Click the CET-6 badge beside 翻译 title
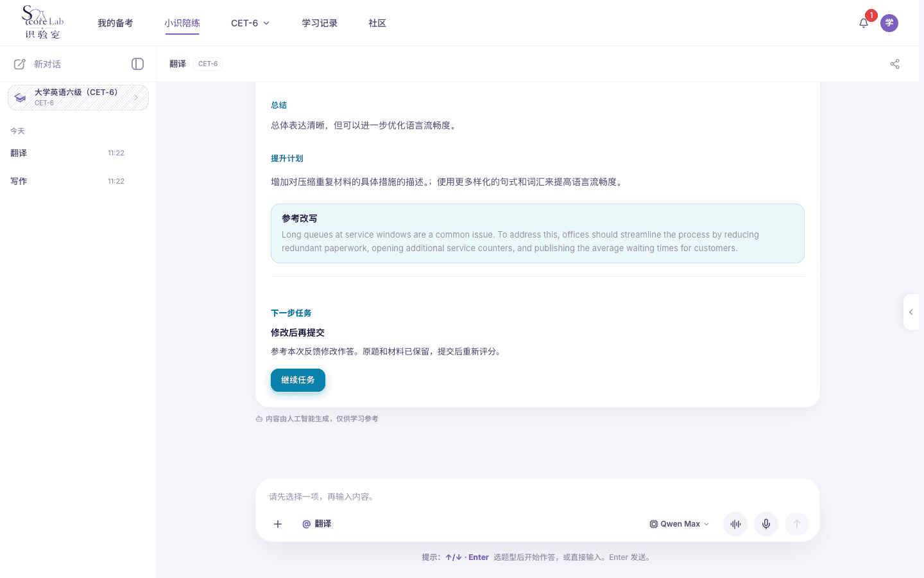The height and width of the screenshot is (578, 924). (x=208, y=64)
